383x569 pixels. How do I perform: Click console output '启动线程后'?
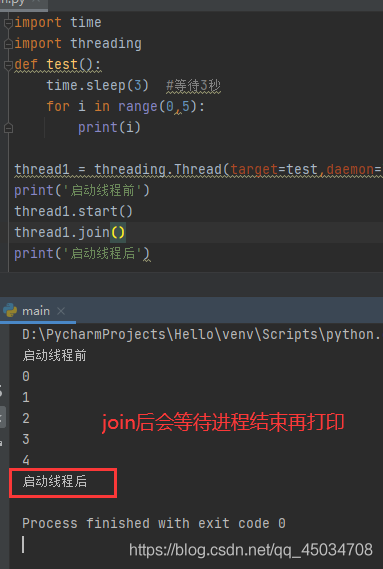(54, 482)
